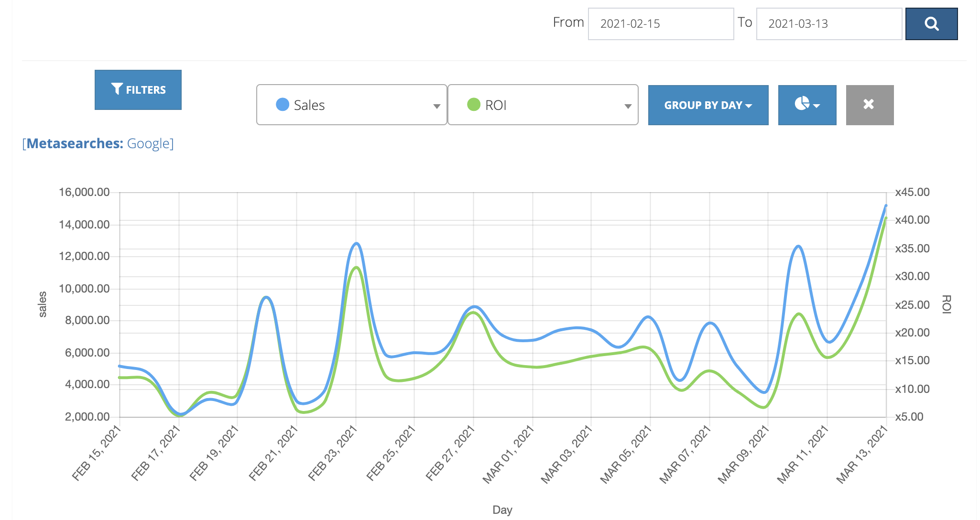980x520 pixels.
Task: Expand the ROI metric dropdown arrow
Action: click(628, 106)
